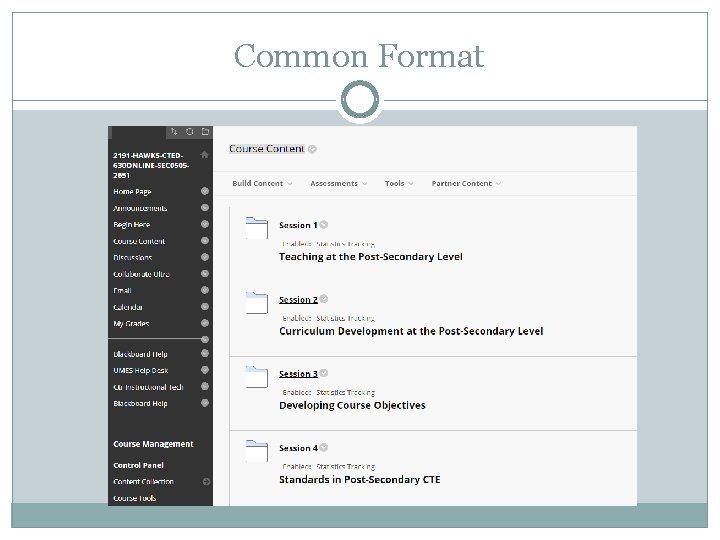
Task: Open Announcements in course menu
Action: coord(140,208)
